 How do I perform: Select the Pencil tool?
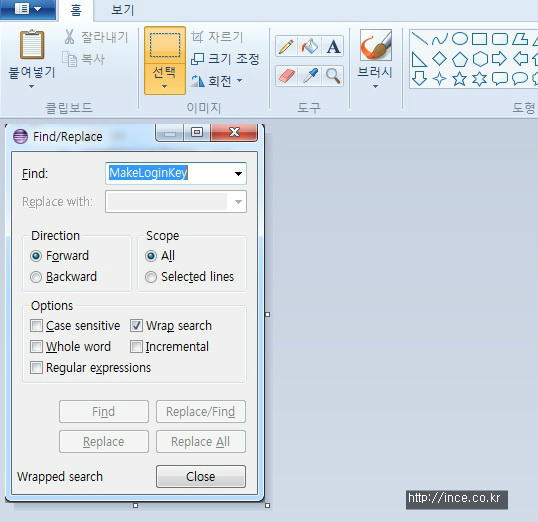[x=286, y=46]
